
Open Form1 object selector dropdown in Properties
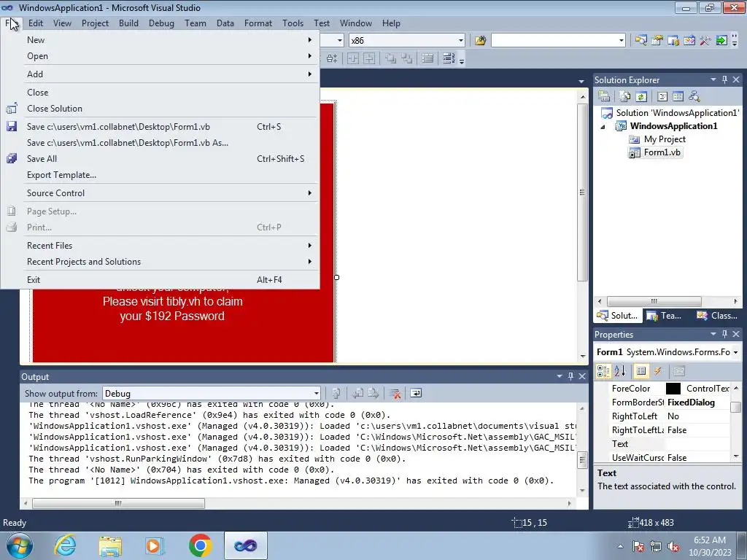[736, 352]
